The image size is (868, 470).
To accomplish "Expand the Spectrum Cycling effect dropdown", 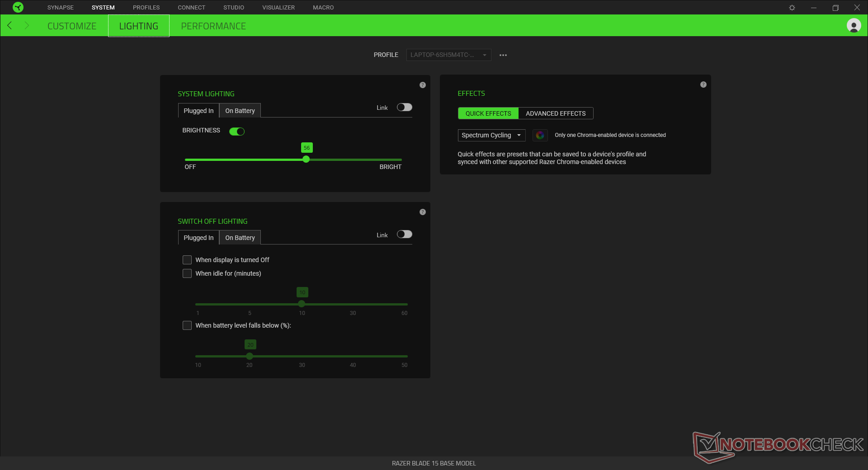I will pyautogui.click(x=491, y=135).
